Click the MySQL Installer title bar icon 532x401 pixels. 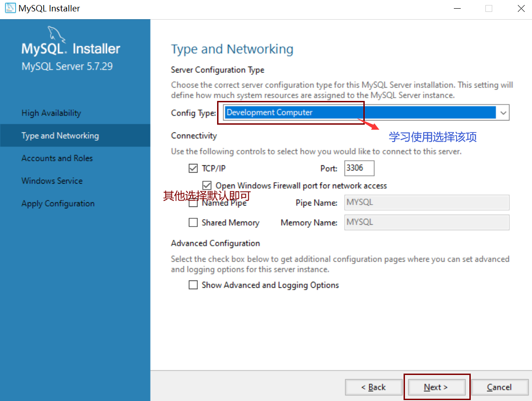click(x=10, y=8)
